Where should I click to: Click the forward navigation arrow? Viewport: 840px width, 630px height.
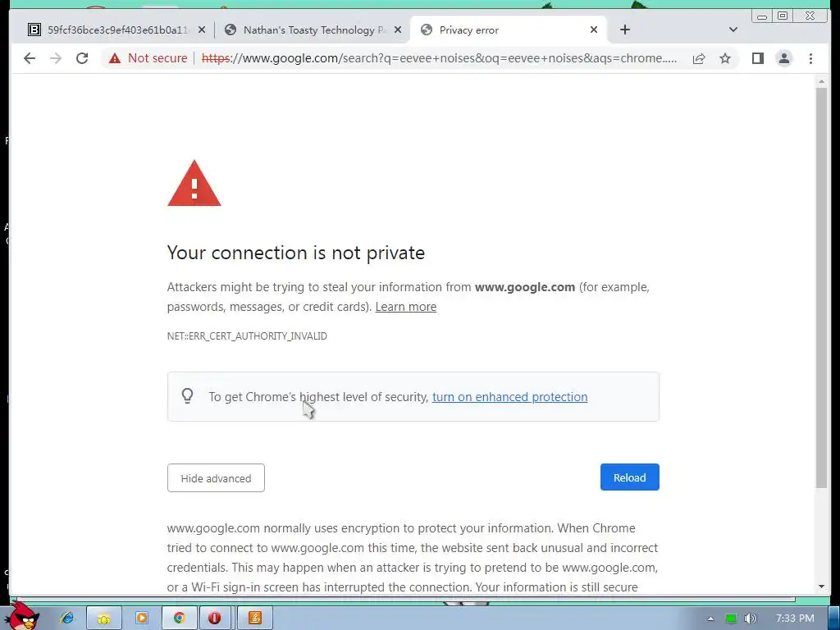(56, 58)
